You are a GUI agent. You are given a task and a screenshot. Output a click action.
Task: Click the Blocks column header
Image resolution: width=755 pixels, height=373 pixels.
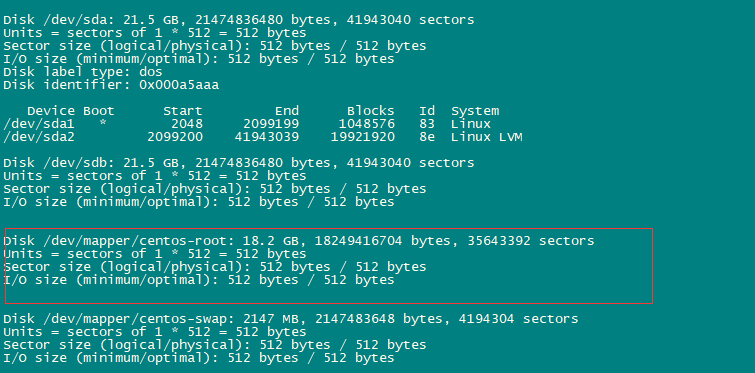click(x=371, y=111)
